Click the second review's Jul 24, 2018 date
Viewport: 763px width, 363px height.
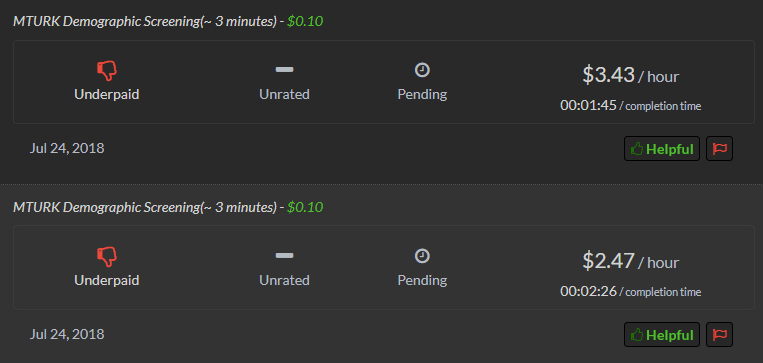point(67,334)
